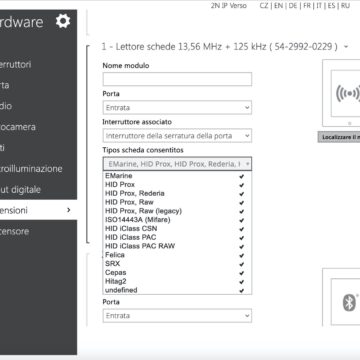
Task: Collapse the Tipos scheda consentitos multi-select
Action: [x=177, y=164]
